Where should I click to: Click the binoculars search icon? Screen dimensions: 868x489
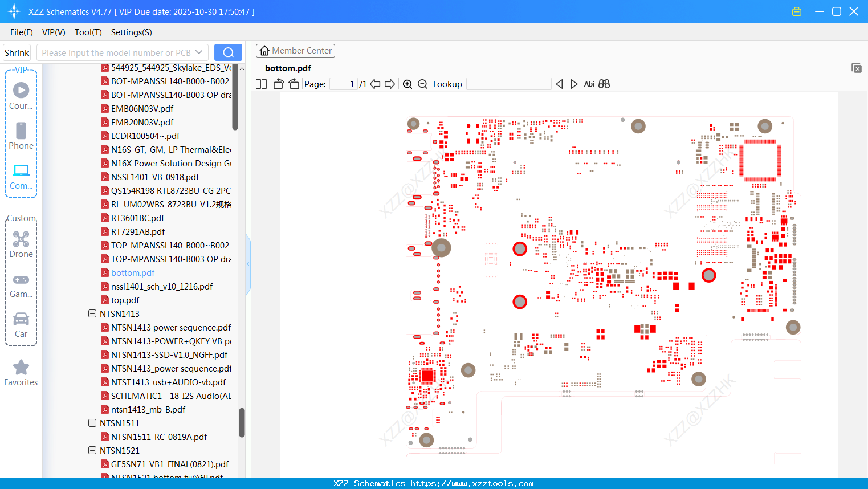(x=604, y=84)
